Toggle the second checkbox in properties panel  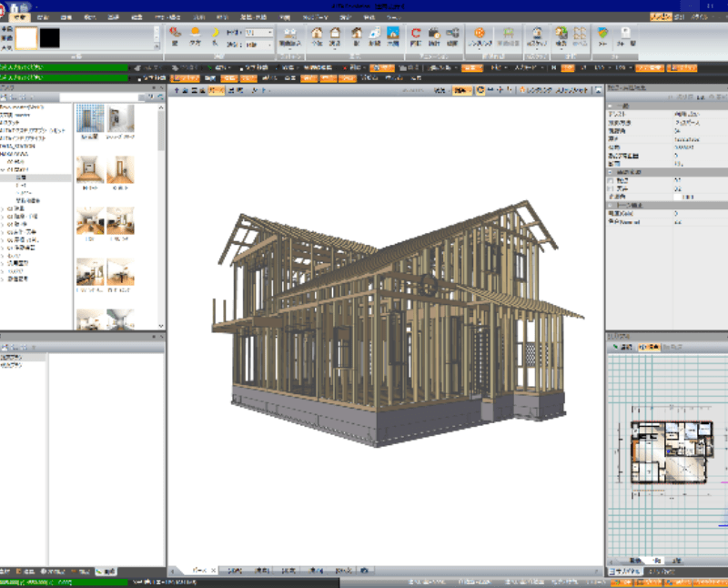tap(611, 189)
